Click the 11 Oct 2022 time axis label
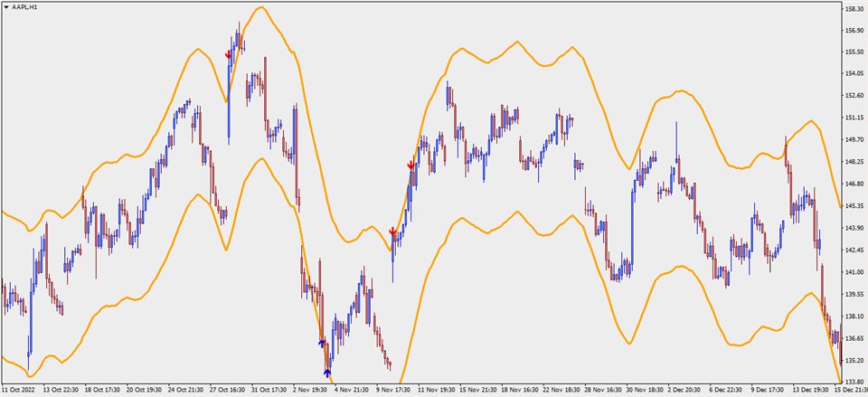Image resolution: width=868 pixels, height=397 pixels. click(x=18, y=390)
